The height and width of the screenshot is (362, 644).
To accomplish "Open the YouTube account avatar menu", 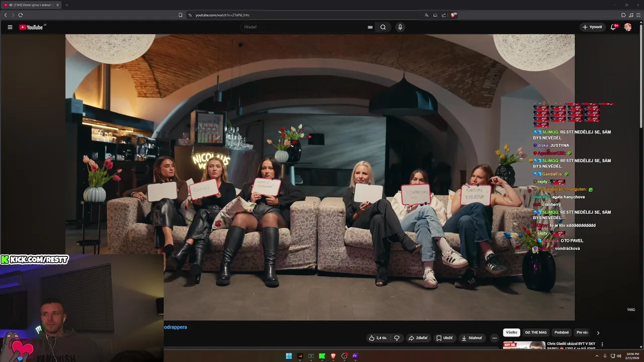I will 628,27.
